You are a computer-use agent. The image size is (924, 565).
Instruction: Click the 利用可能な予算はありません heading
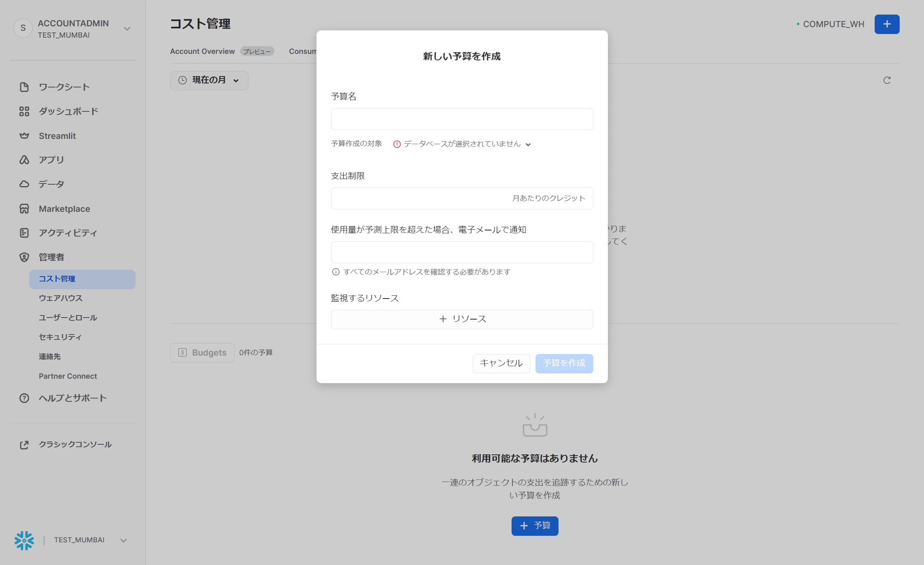point(535,458)
